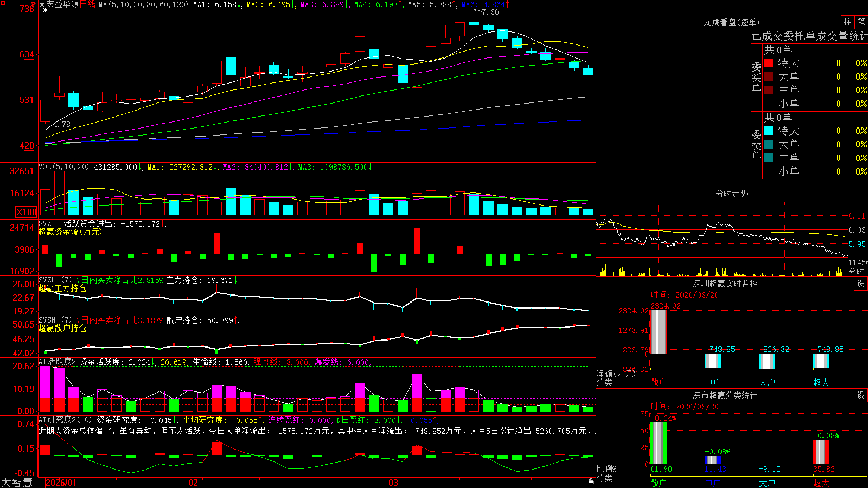868x488 pixels.
Task: Click the lock icon at the bottom of the chart
Action: [591, 481]
